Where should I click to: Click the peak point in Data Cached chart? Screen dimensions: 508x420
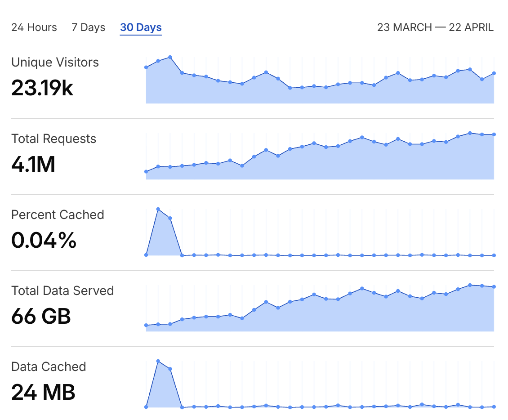[158, 361]
